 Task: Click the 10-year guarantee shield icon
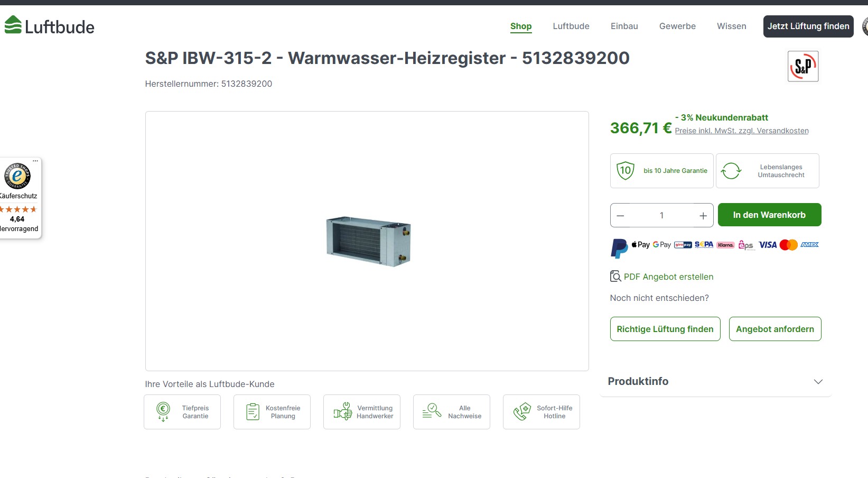626,171
